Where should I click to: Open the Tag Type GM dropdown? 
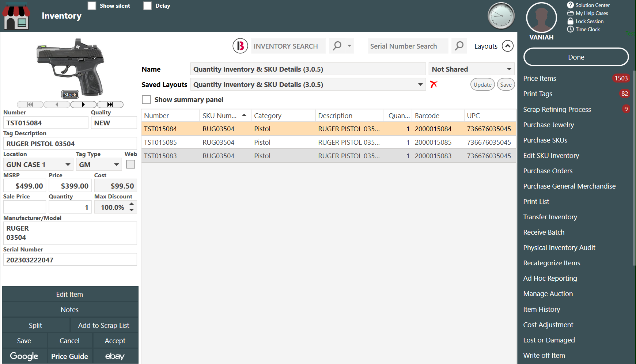coord(99,164)
